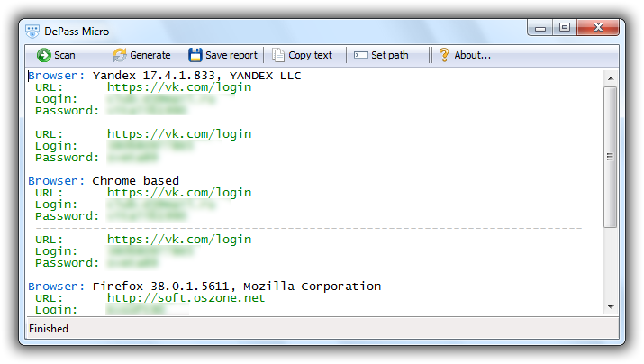Image resolution: width=644 pixels, height=364 pixels.
Task: Maximize the DePass Micro window
Action: click(565, 28)
